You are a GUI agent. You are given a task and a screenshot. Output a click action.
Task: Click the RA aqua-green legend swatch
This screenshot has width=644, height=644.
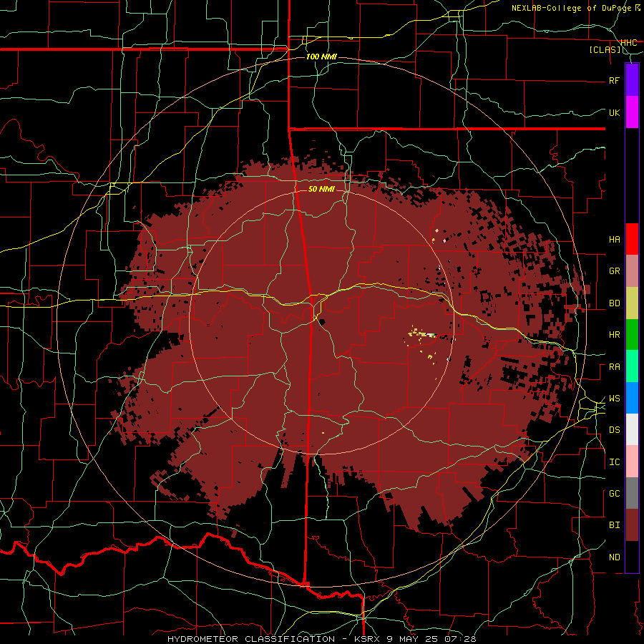pos(632,366)
